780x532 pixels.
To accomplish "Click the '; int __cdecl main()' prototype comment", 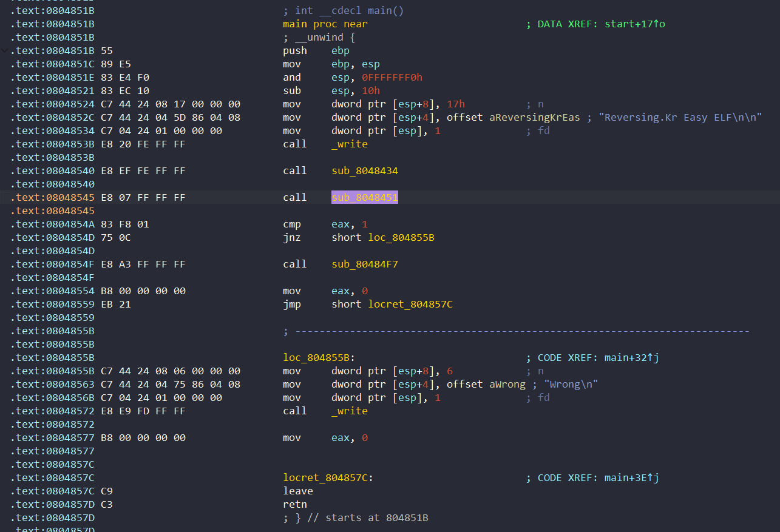I will [x=344, y=10].
